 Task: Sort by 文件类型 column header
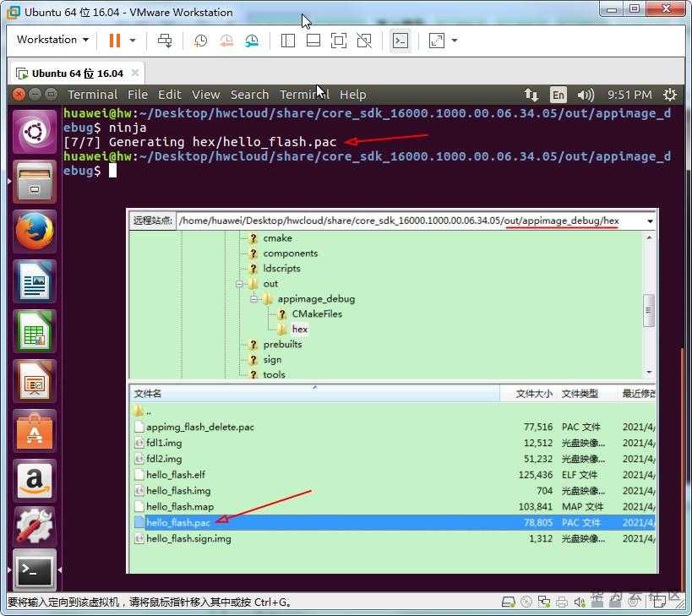[587, 394]
